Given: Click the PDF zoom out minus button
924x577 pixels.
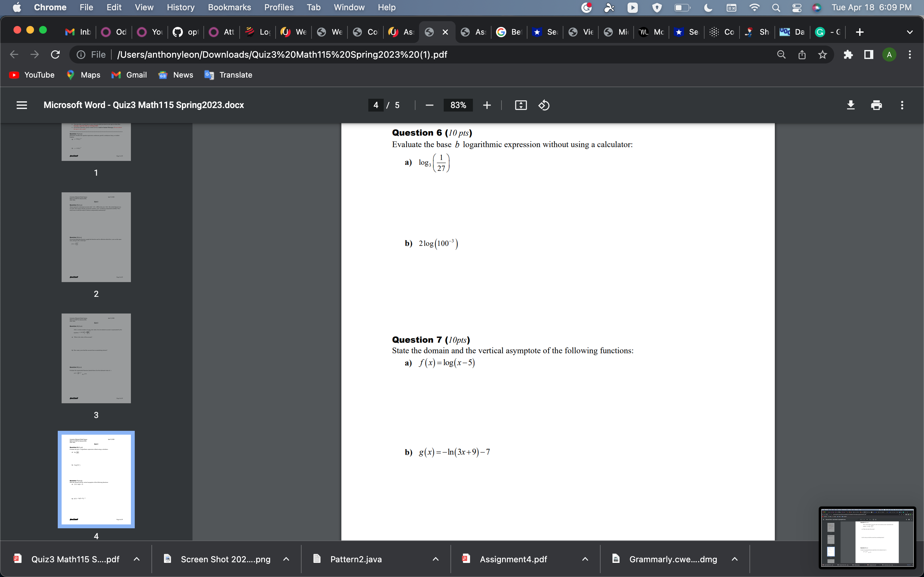Looking at the screenshot, I should pos(429,105).
